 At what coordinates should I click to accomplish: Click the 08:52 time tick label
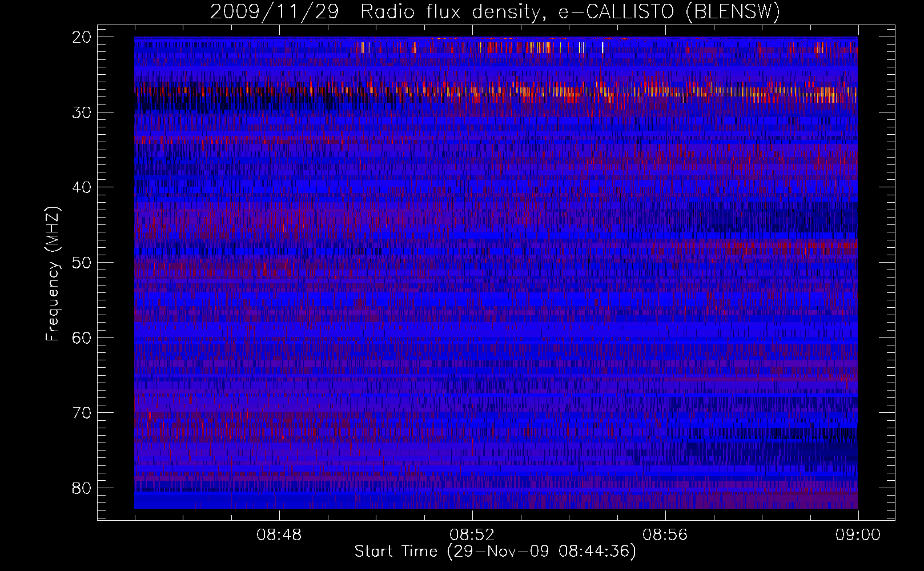tap(472, 535)
